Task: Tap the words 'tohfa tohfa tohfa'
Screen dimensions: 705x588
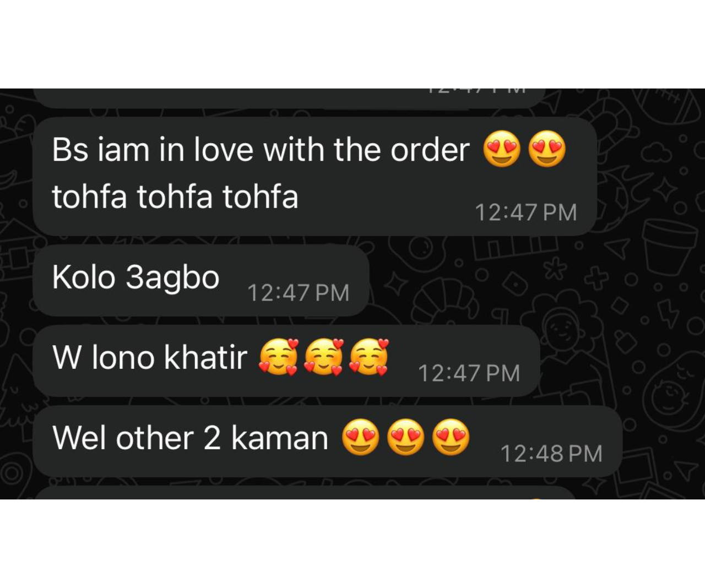Action: click(x=175, y=197)
